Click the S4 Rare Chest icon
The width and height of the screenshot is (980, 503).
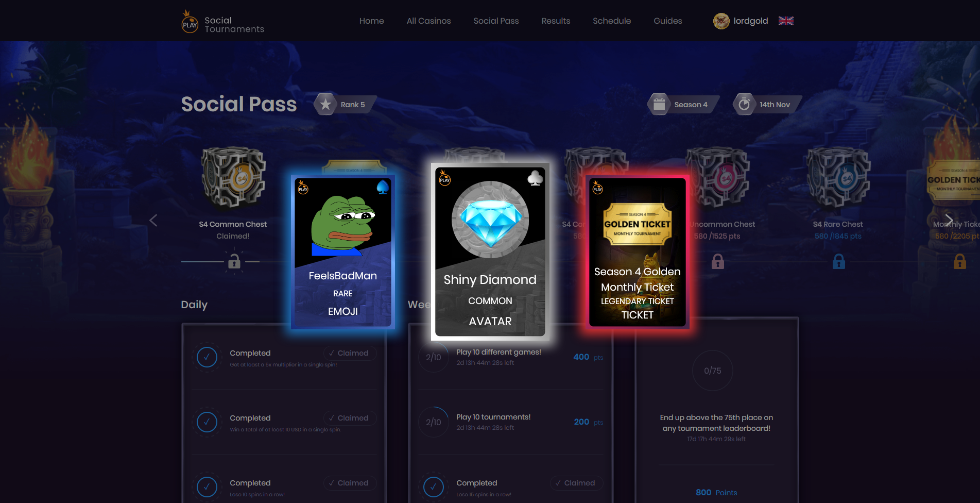point(838,178)
